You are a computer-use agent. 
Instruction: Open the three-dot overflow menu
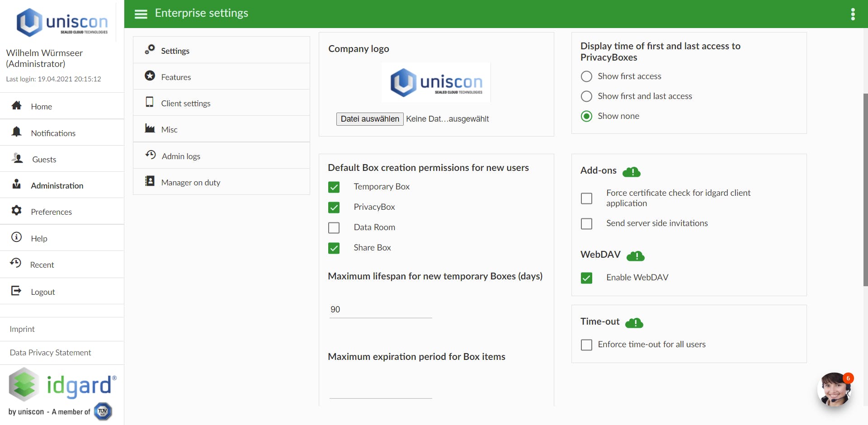(853, 14)
